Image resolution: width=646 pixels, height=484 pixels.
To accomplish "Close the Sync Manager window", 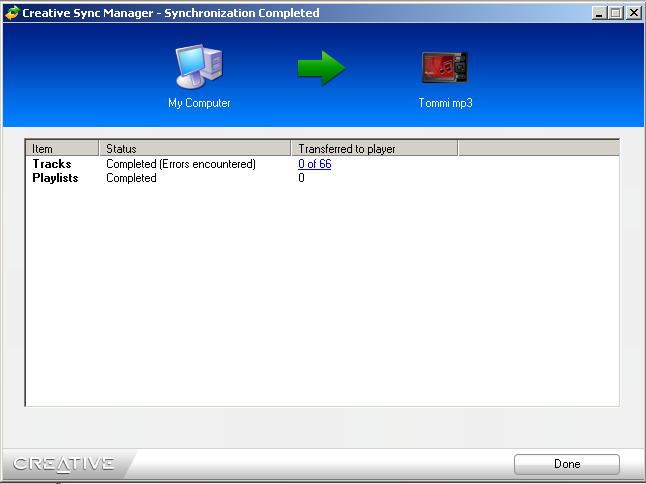I will click(634, 13).
